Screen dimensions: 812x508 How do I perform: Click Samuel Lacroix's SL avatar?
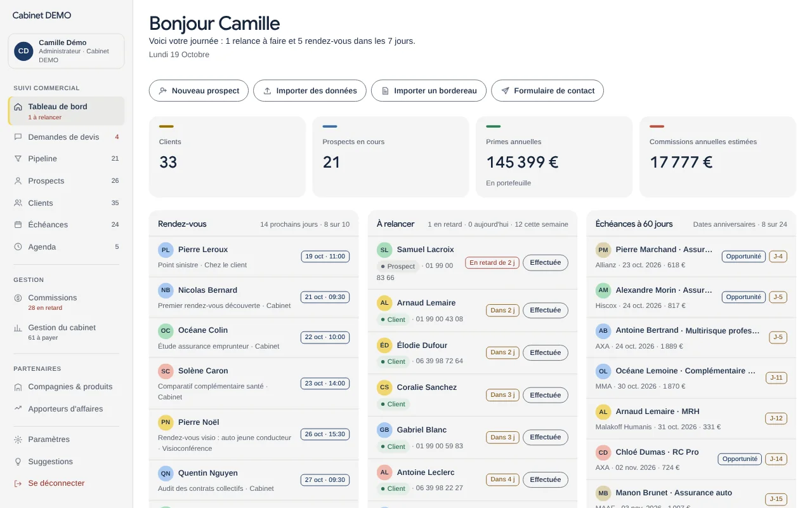point(384,250)
